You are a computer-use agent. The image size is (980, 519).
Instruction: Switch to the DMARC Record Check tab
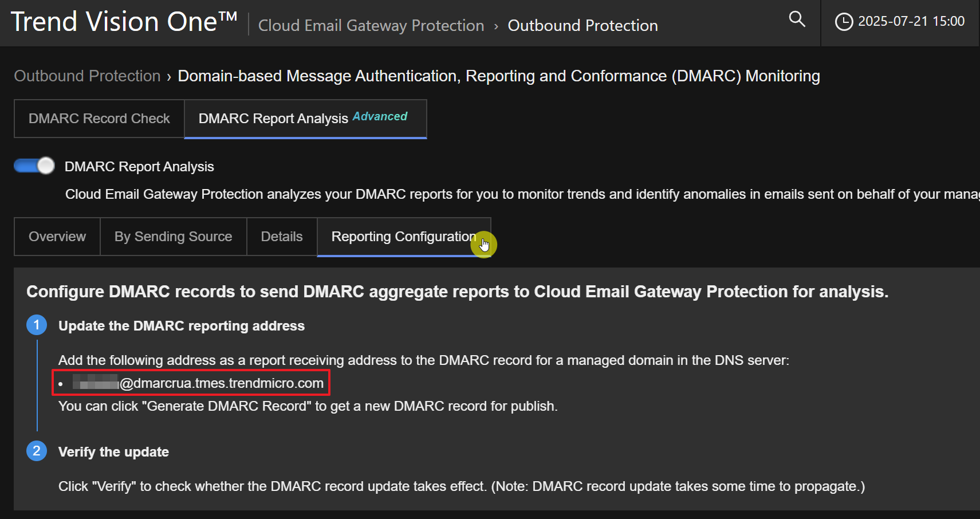(x=99, y=119)
